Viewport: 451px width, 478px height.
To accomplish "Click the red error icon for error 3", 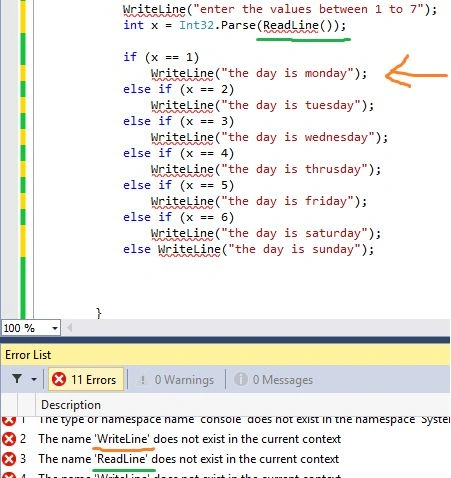I will coord(9,459).
